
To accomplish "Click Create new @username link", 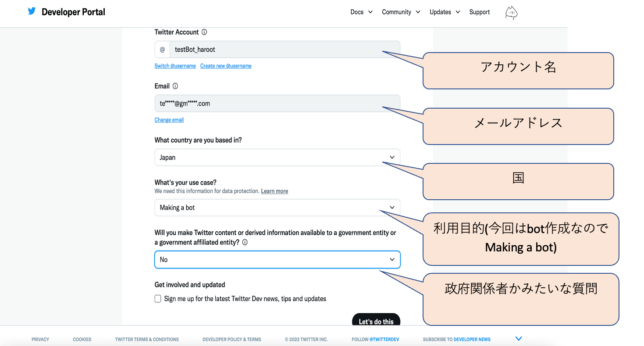I will pos(226,66).
